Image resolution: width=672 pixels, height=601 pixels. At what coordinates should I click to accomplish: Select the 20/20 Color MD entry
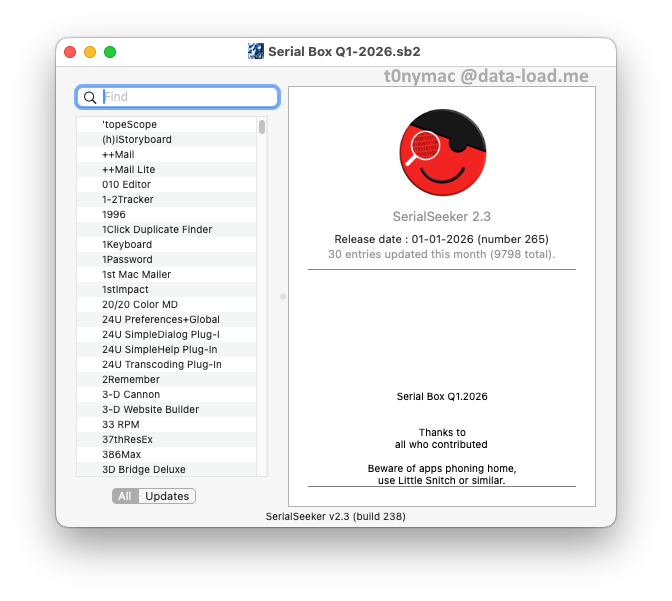click(167, 304)
